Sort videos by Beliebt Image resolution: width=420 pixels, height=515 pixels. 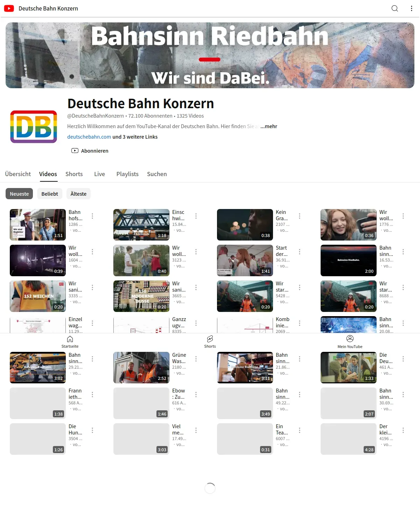(50, 194)
